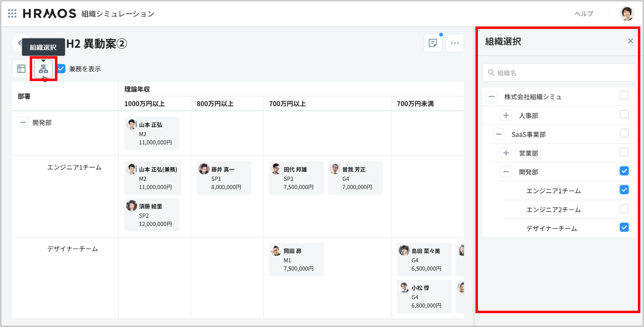Open the user profile avatar

[x=626, y=13]
